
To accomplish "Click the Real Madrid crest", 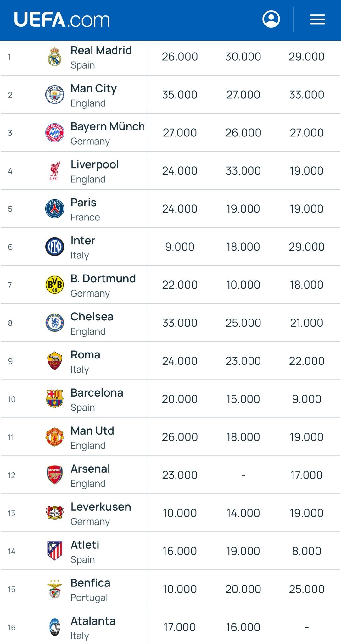I will (x=55, y=57).
